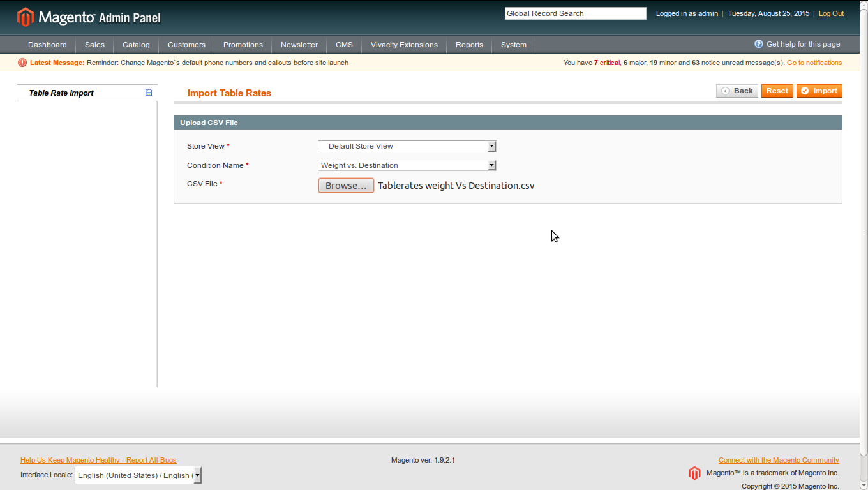Click the Import button
This screenshot has width=868, height=490.
click(x=819, y=91)
